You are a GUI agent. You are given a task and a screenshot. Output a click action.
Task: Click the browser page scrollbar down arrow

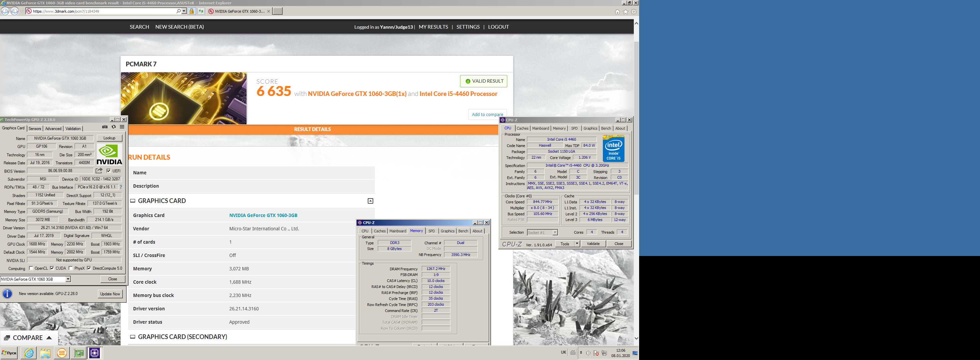coord(636,338)
